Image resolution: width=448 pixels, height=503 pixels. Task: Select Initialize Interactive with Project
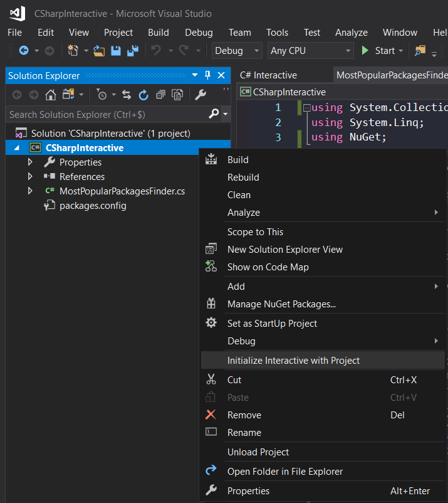(323, 360)
